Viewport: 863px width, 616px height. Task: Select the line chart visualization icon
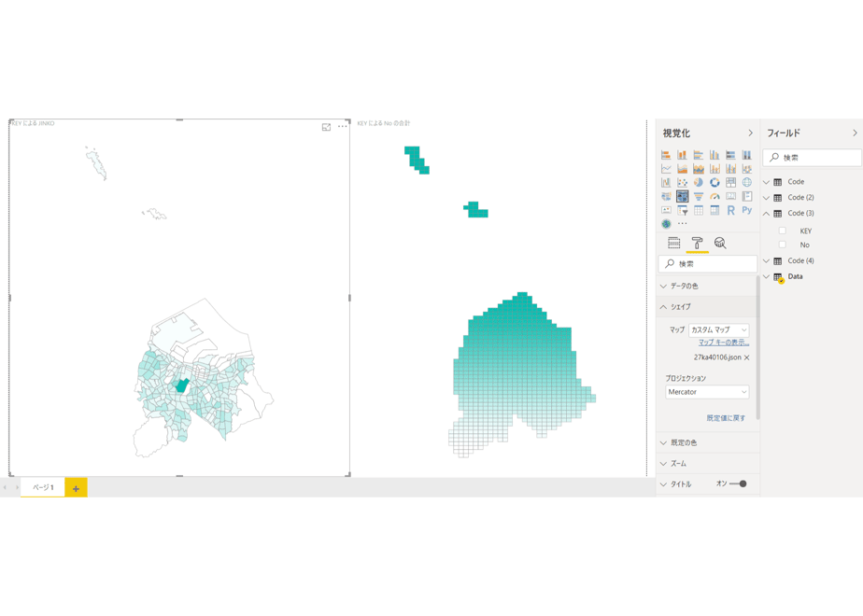tap(666, 168)
